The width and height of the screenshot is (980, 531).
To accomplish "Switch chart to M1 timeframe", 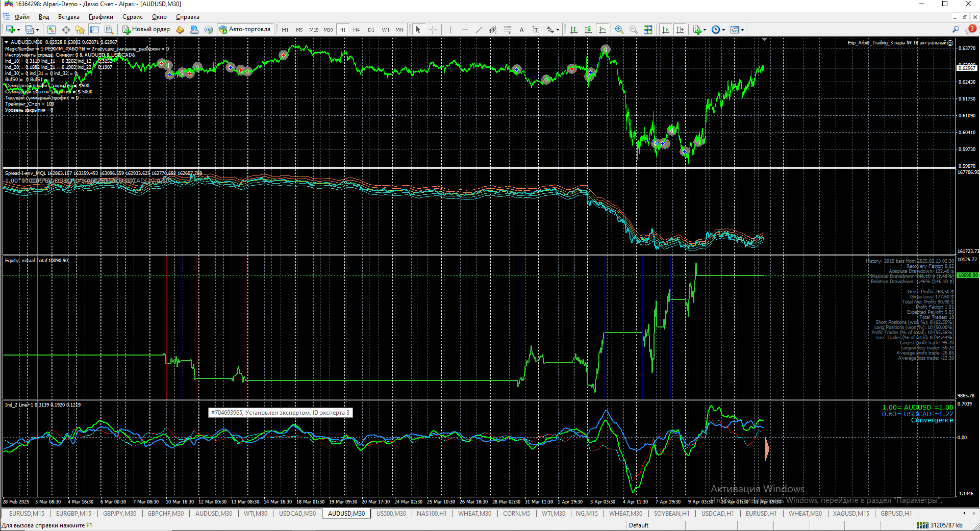I will (285, 30).
